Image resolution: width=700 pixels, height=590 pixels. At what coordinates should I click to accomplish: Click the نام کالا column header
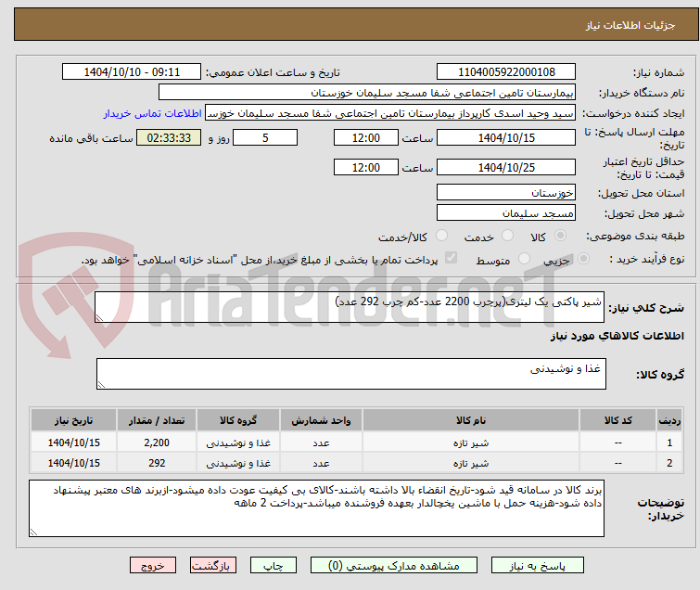coord(471,420)
